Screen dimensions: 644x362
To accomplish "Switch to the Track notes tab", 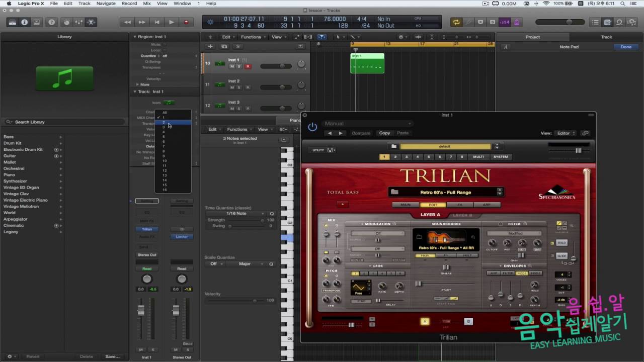I will pos(606,37).
